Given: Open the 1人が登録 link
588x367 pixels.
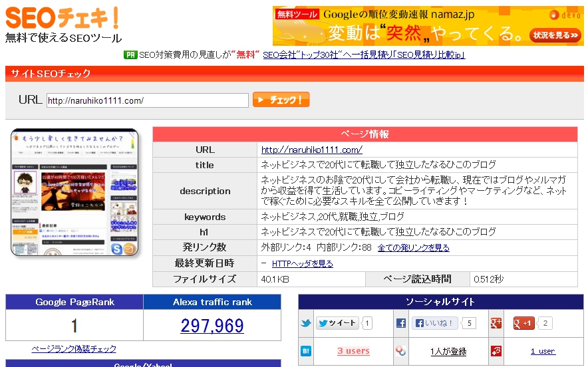Looking at the screenshot, I should click(448, 351).
